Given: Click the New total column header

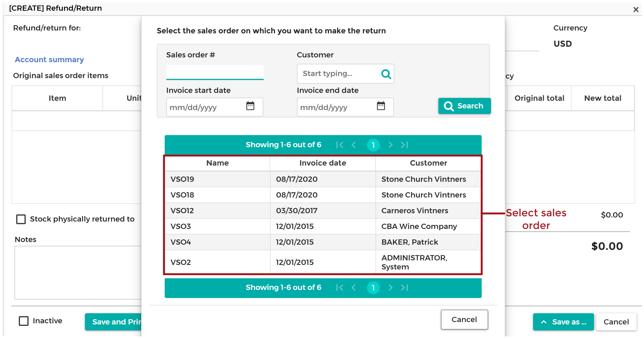Looking at the screenshot, I should coord(603,98).
